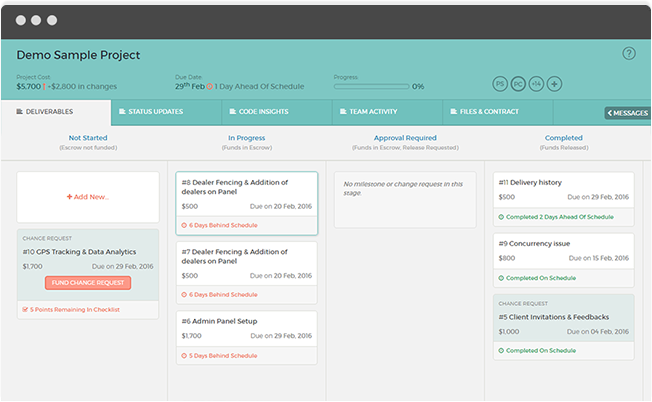The width and height of the screenshot is (652, 402).
Task: Click the Demo Sample Project title
Action: 78,55
